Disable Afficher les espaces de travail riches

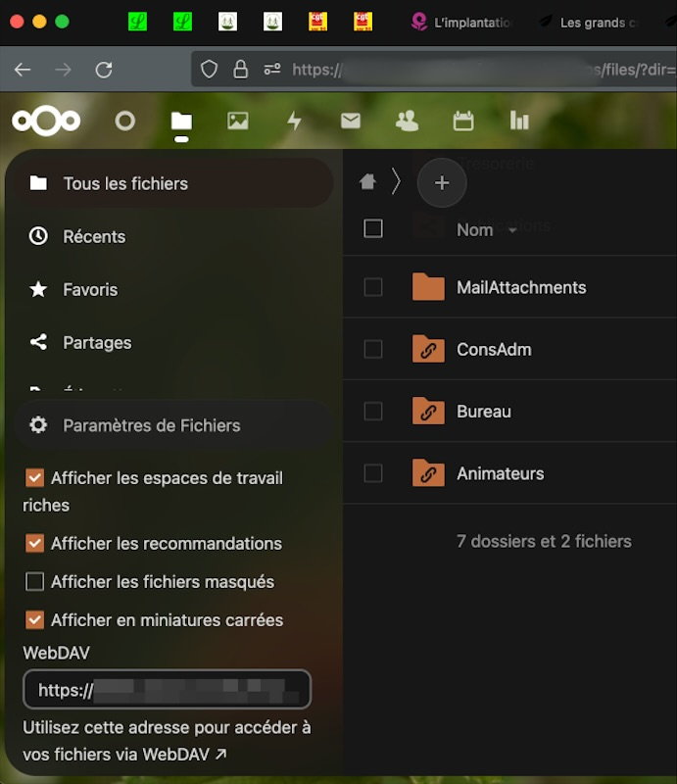(35, 478)
